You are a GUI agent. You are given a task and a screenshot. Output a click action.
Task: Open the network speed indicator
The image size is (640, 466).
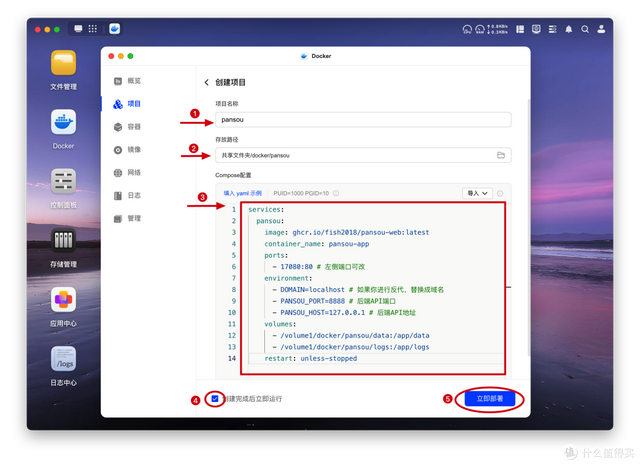[498, 29]
